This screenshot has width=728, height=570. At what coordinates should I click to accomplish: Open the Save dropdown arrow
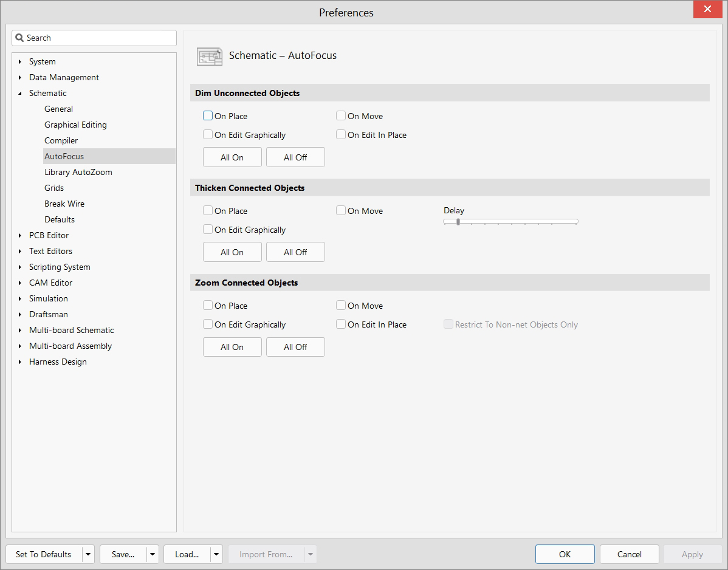coord(153,554)
